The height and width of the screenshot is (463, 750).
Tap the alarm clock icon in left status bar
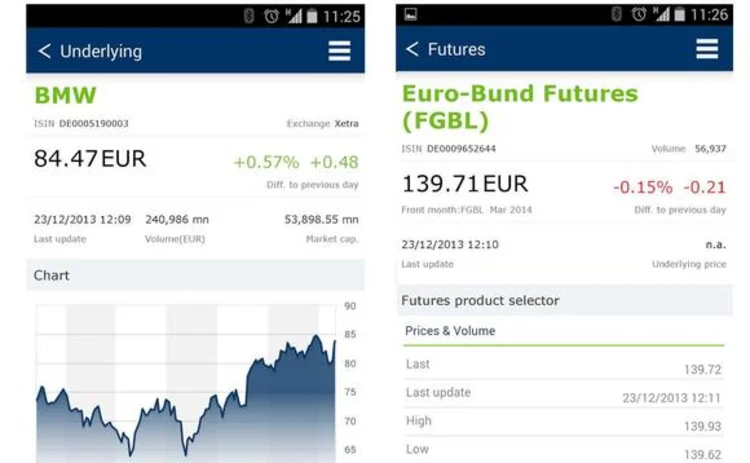tap(271, 16)
